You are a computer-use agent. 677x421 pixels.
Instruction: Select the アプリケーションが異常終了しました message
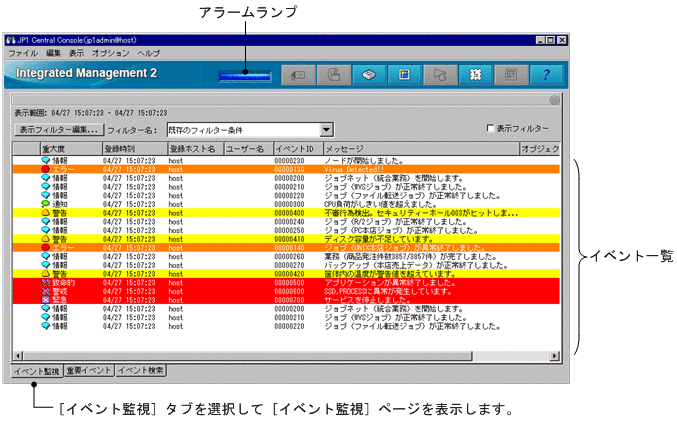[x=390, y=282]
